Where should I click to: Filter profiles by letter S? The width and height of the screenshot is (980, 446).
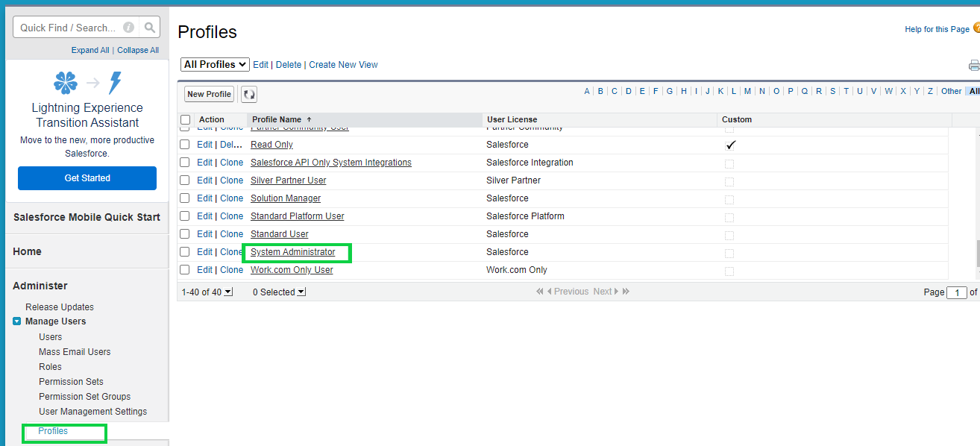point(832,91)
